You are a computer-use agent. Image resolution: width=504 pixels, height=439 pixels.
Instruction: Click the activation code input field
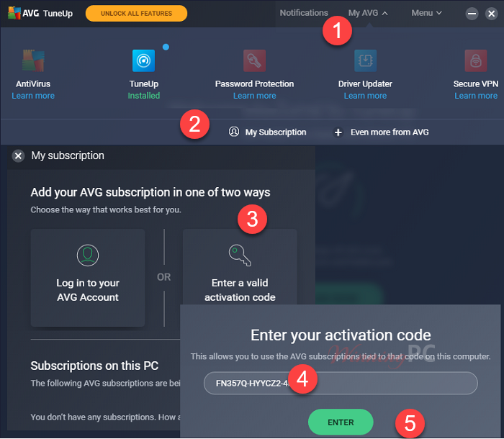(341, 383)
